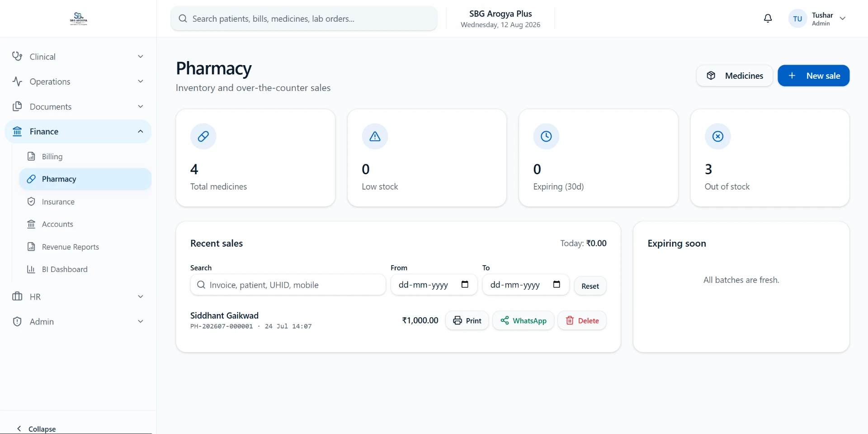Click the Revenue Reports chart icon

click(31, 247)
